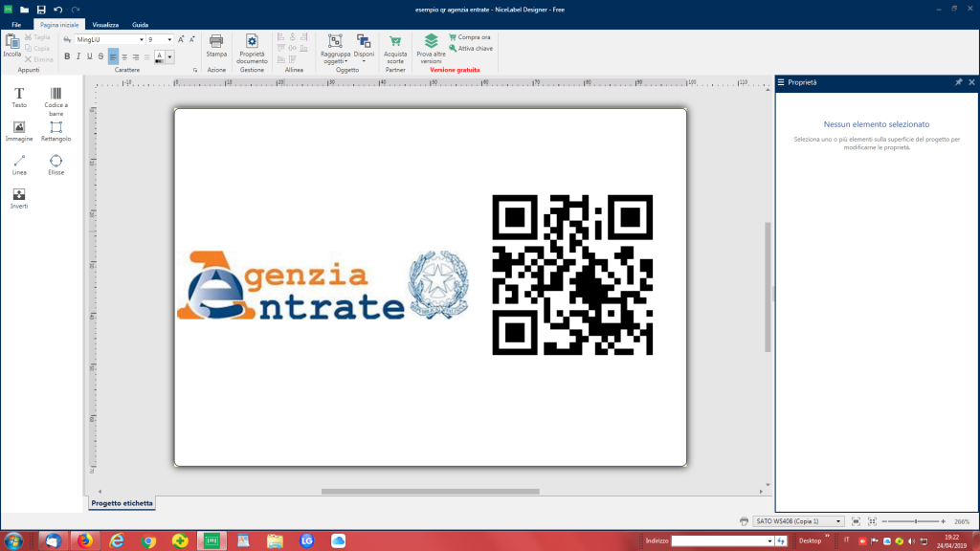Click the zoom to document icon
The width and height of the screenshot is (980, 551).
click(x=856, y=521)
